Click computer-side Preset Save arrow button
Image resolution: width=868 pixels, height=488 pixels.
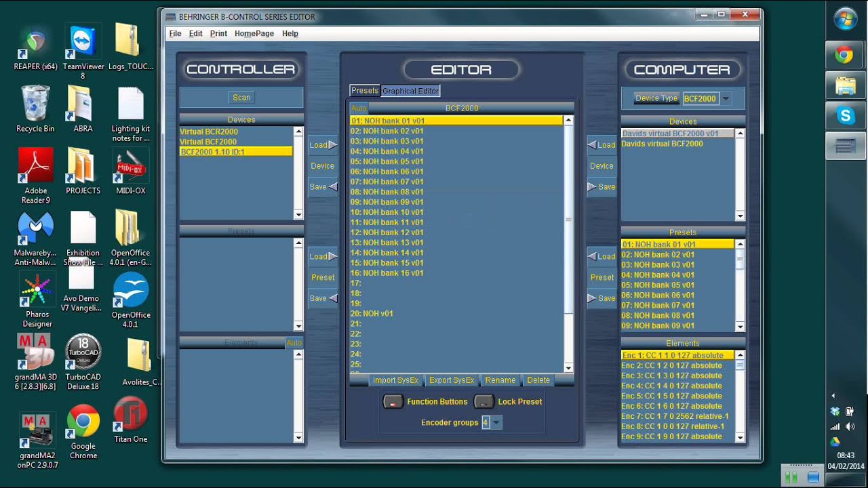click(x=602, y=299)
